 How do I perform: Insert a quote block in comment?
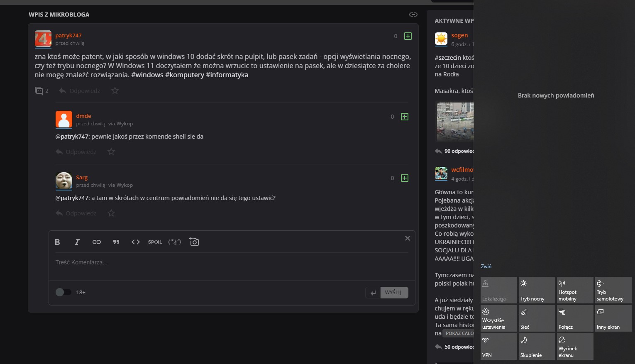(116, 242)
